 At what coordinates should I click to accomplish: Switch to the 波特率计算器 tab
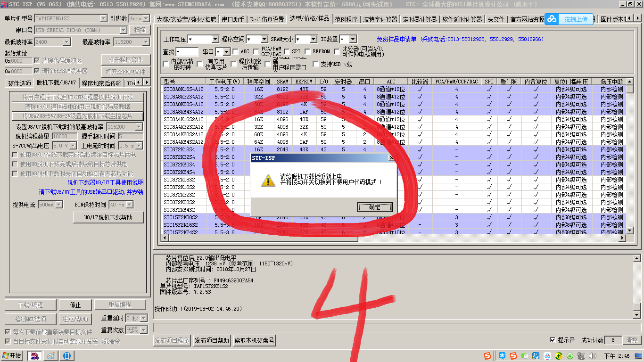click(380, 19)
